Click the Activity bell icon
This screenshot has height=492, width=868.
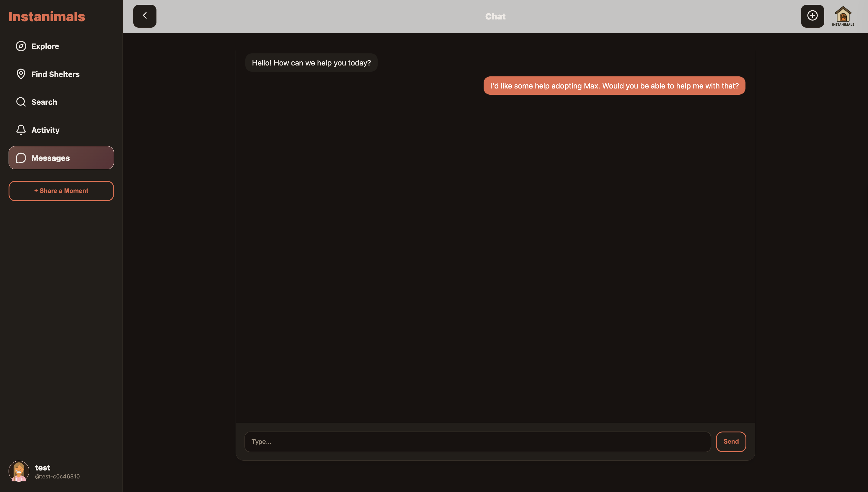click(21, 130)
